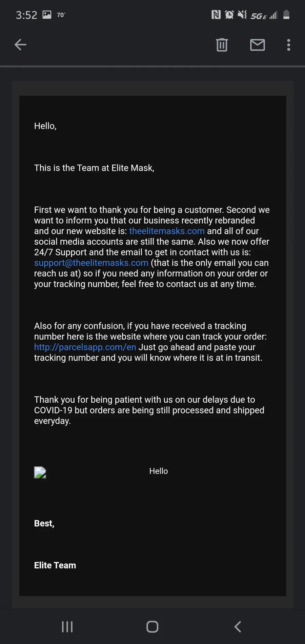
Task: Open the parcelsapp.com/en tracking link
Action: pyautogui.click(x=85, y=347)
